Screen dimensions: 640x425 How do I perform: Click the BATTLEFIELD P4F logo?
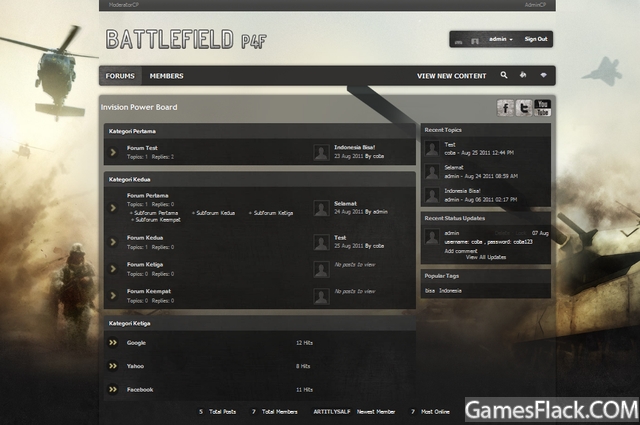tap(186, 40)
